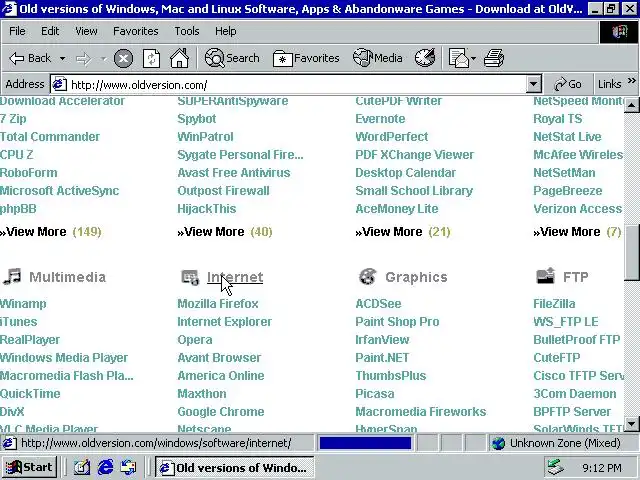The width and height of the screenshot is (640, 480).
Task: Open the Mozilla Firefox link
Action: 218,304
